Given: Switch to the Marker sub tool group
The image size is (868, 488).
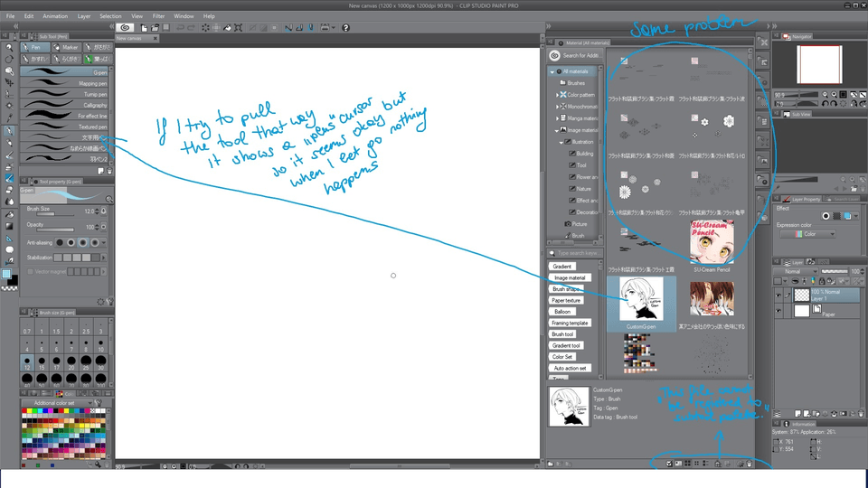Looking at the screenshot, I should tap(66, 48).
